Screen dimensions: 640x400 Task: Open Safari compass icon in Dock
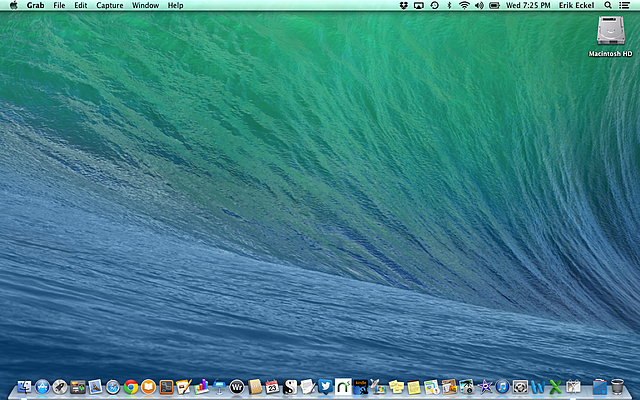point(113,386)
